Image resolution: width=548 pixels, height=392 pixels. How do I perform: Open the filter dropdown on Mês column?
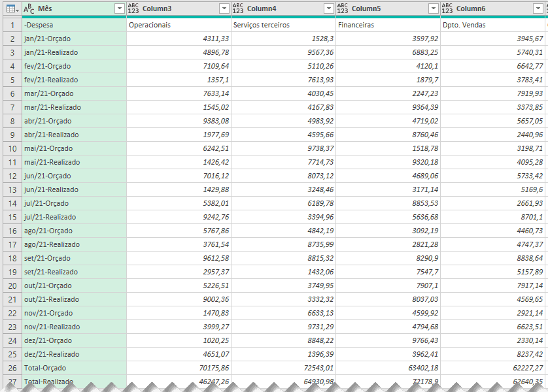click(x=120, y=9)
